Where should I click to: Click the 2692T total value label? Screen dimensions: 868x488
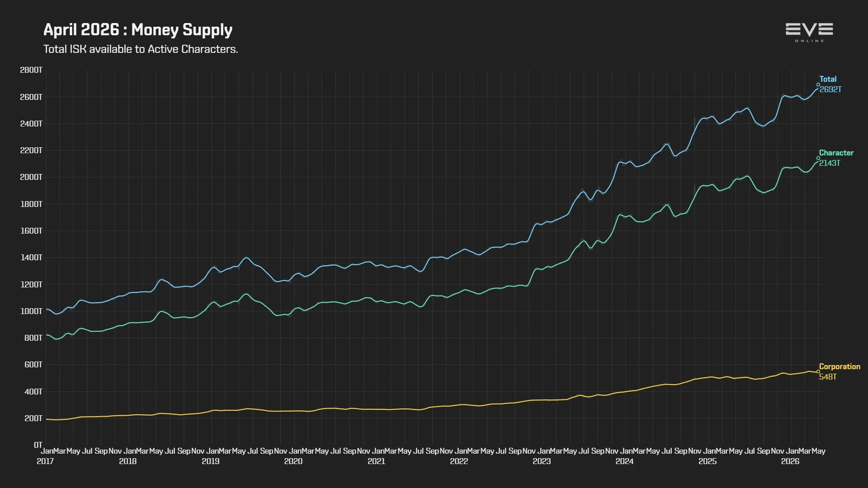(830, 89)
